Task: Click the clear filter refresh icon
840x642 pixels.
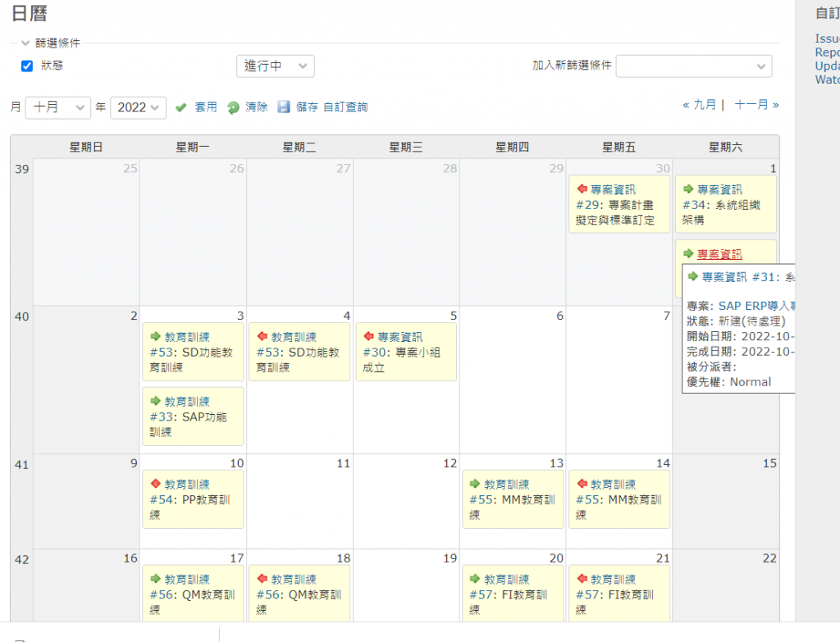Action: point(233,107)
